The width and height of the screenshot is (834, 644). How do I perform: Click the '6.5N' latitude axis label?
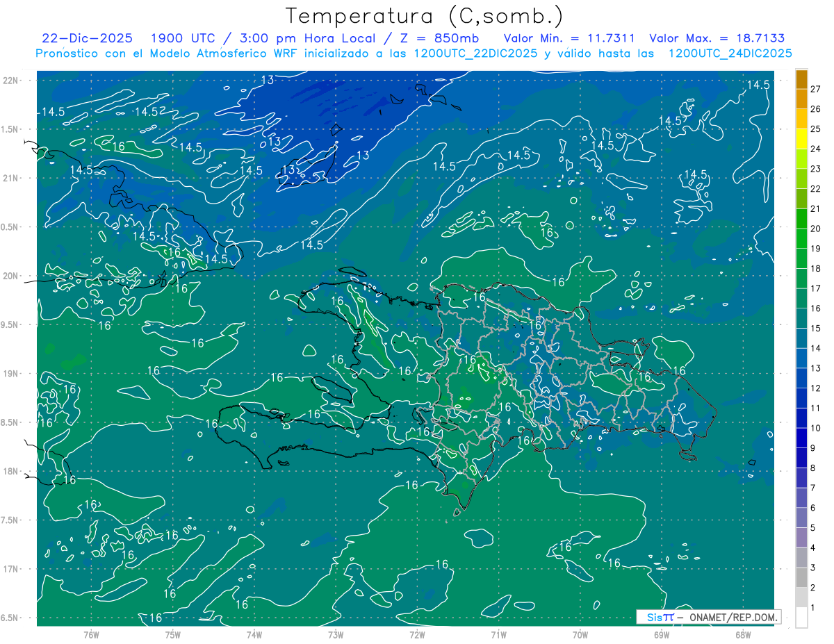click(10, 618)
